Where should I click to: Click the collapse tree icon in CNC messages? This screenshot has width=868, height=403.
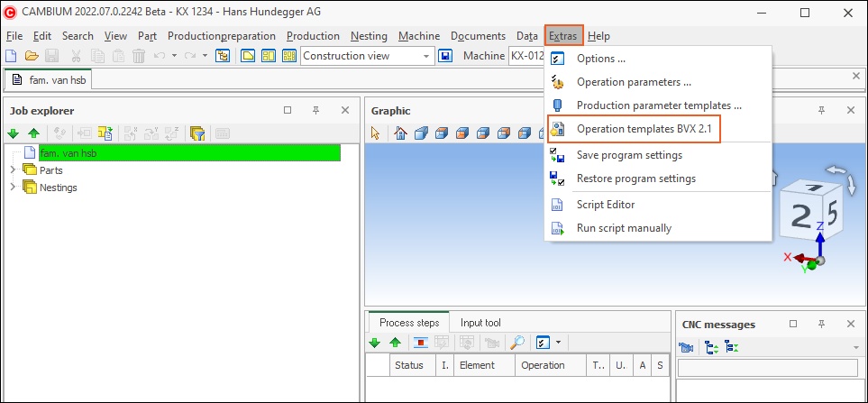(731, 348)
